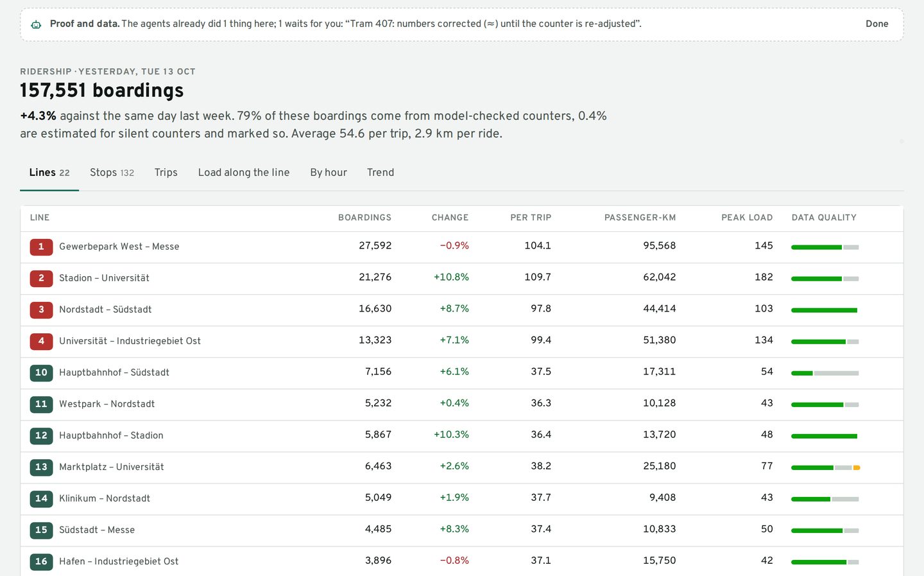Image resolution: width=924 pixels, height=576 pixels.
Task: Select the Nordstadt – Südstadt row name
Action: pos(105,310)
